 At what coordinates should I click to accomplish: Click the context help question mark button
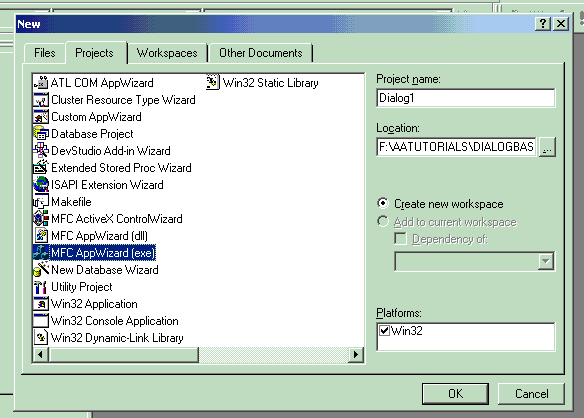point(543,24)
